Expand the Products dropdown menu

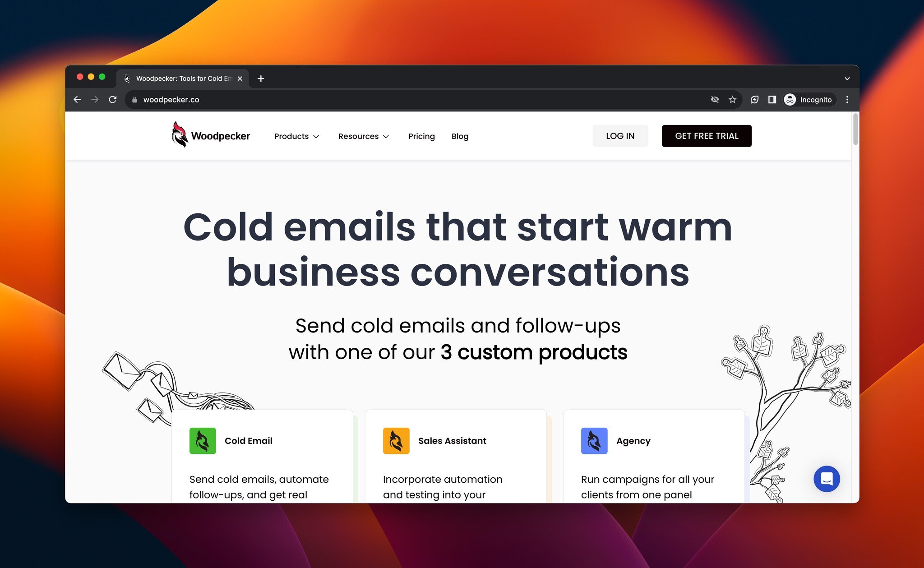point(296,136)
